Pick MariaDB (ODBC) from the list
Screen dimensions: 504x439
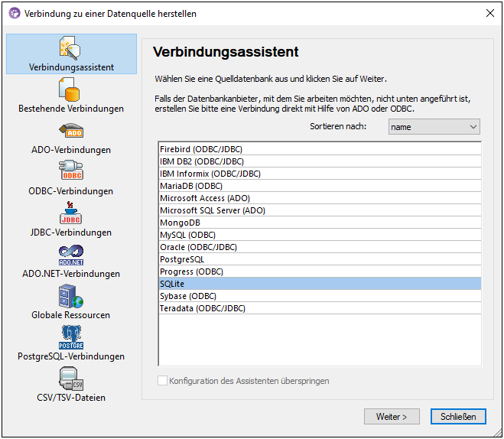click(x=320, y=186)
